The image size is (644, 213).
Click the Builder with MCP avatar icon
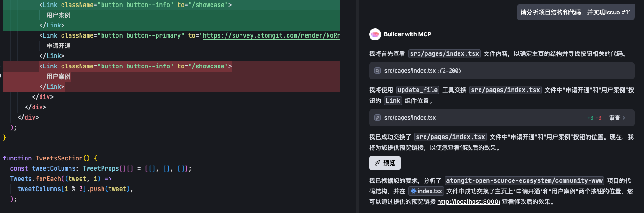click(x=375, y=34)
